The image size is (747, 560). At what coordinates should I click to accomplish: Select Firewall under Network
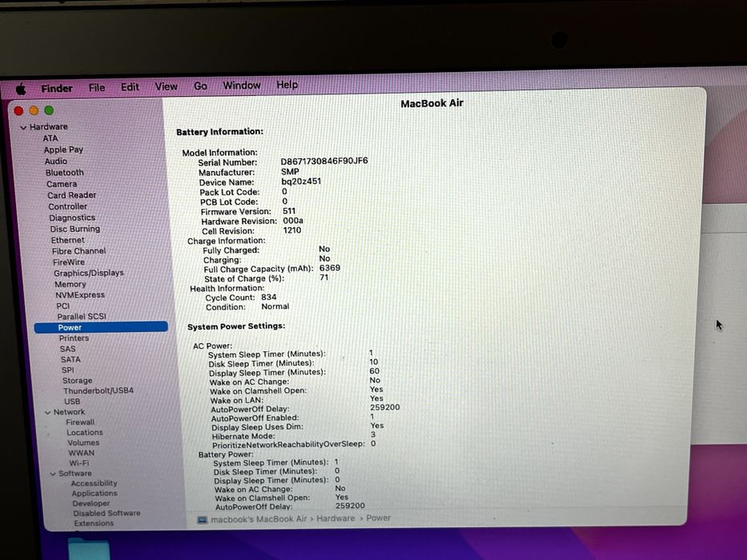80,422
